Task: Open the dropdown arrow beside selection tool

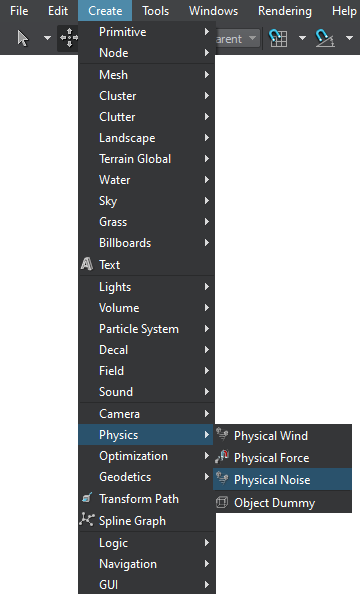Action: [47, 38]
